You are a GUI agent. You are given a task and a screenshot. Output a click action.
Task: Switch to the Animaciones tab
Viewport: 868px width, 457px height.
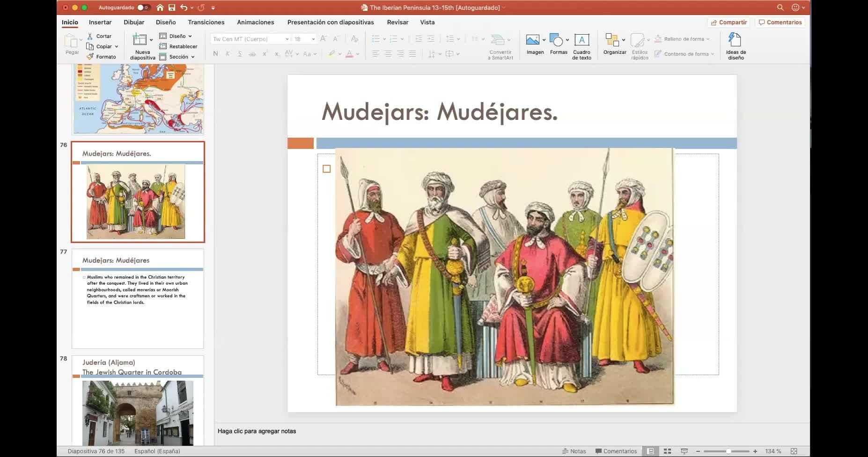click(x=255, y=22)
